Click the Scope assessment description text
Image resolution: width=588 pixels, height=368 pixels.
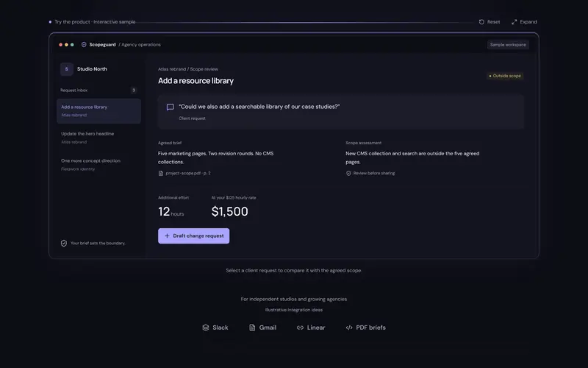[x=412, y=158]
